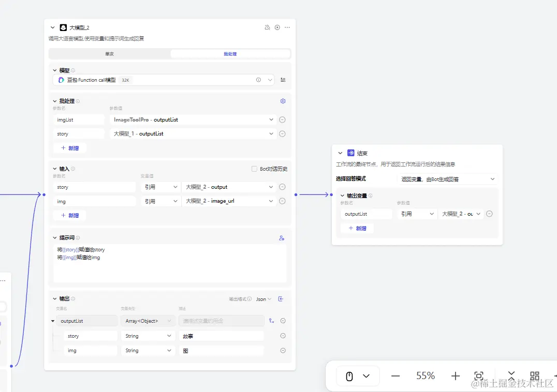Switch to the 单次 tab
Viewport: 557px width, 392px height.
(109, 54)
